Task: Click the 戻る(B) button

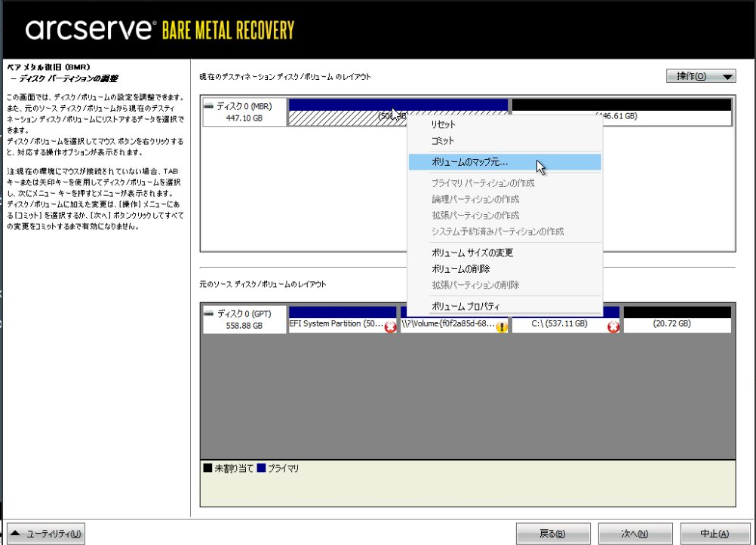Action: point(553,534)
